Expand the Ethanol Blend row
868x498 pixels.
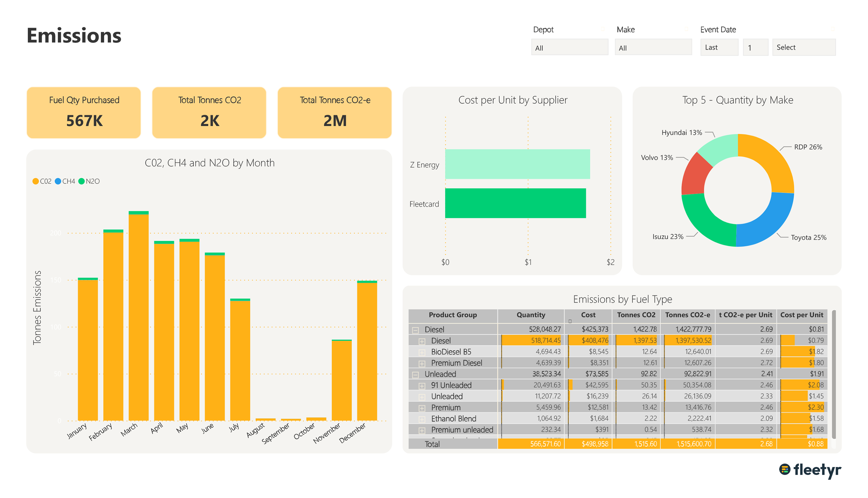click(x=422, y=419)
